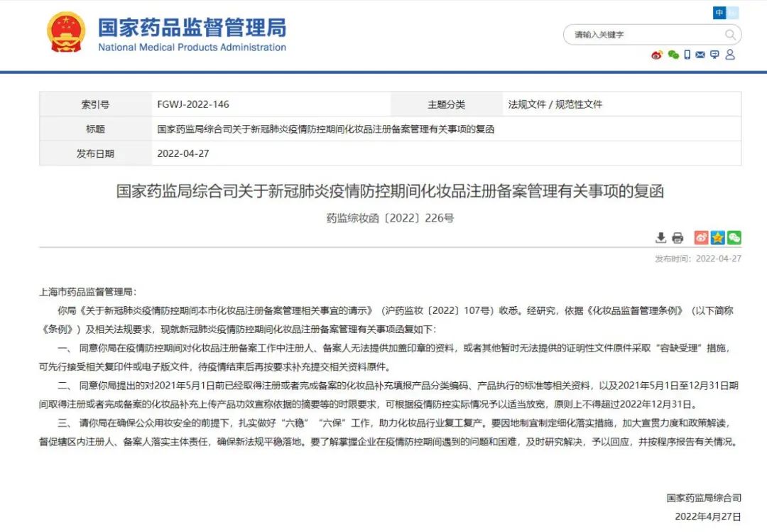Screen dimensions: 767x532
Task: Open the header Weibo icon
Action: (656, 55)
